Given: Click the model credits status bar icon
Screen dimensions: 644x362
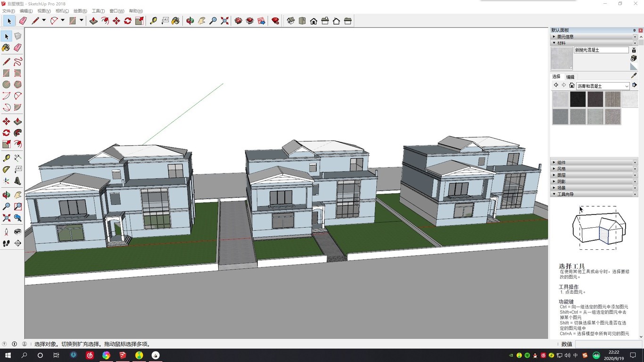Looking at the screenshot, I should pos(14,344).
